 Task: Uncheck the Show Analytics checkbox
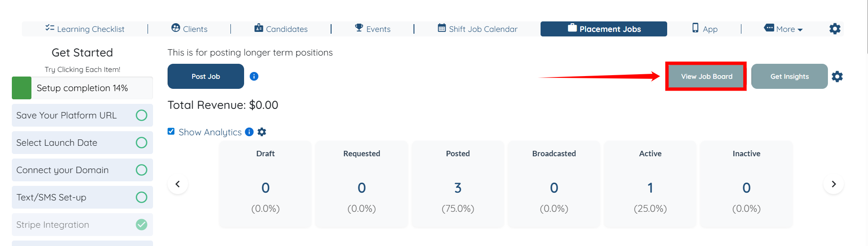coord(171,132)
